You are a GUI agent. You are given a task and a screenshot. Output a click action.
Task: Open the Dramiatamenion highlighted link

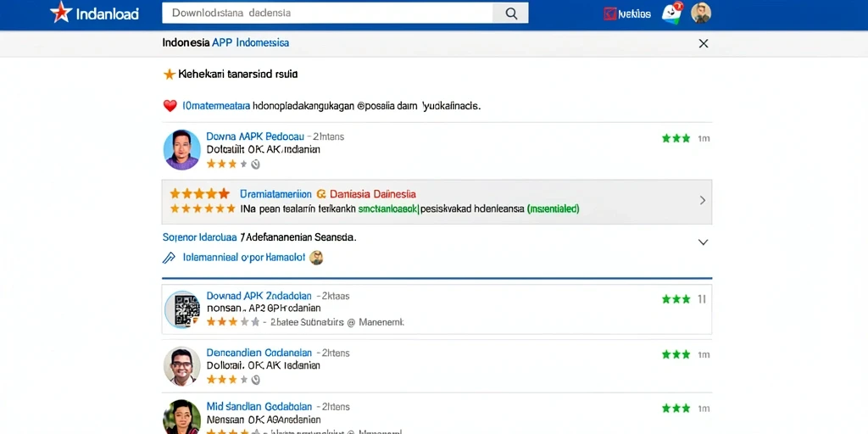coord(275,194)
